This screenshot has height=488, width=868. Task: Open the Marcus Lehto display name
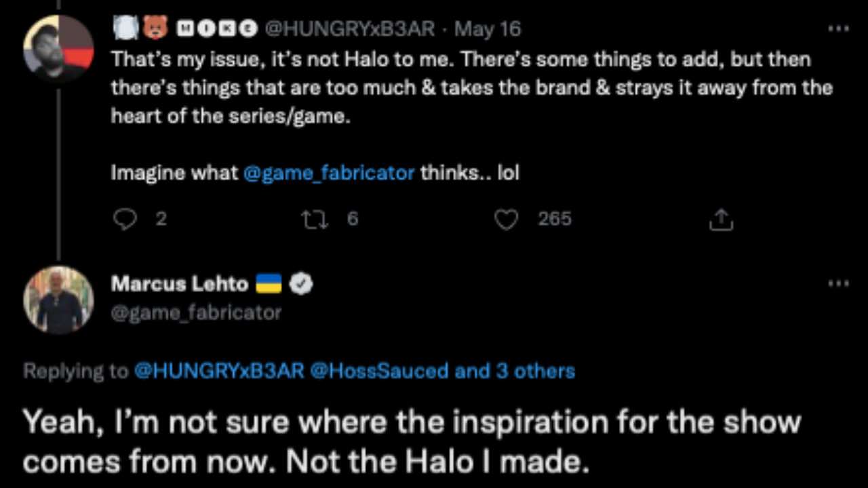point(180,284)
